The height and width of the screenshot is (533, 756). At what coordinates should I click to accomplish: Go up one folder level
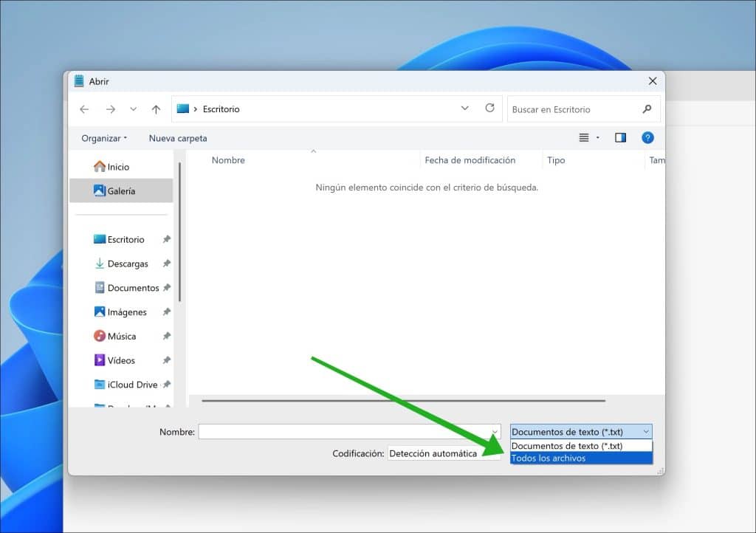[x=156, y=109]
